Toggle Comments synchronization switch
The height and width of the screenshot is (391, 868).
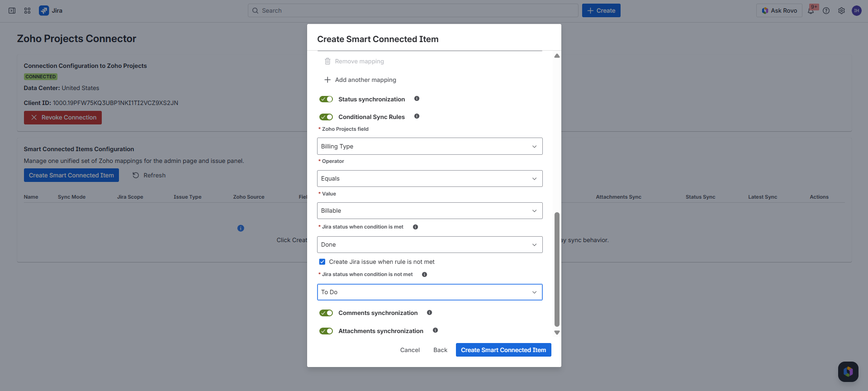(x=326, y=313)
